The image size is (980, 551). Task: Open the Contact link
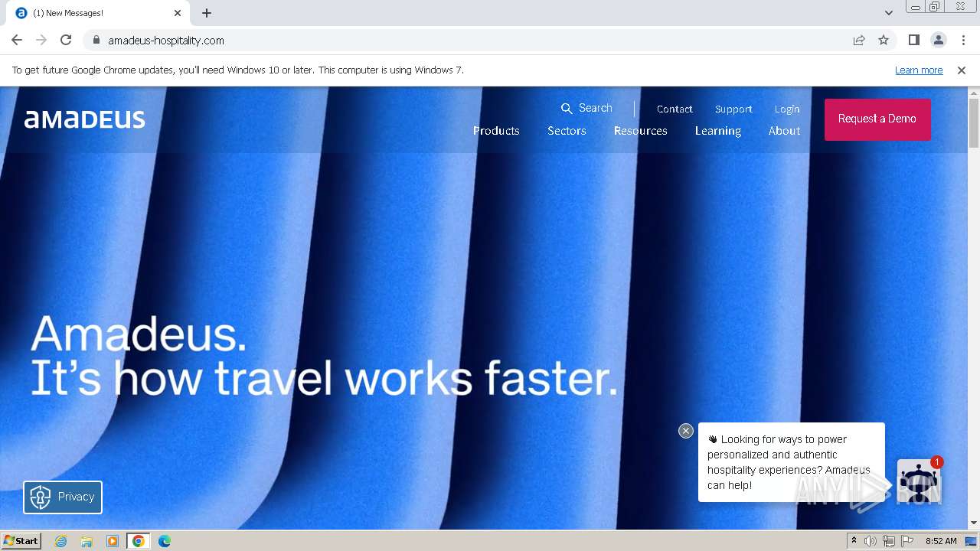675,109
